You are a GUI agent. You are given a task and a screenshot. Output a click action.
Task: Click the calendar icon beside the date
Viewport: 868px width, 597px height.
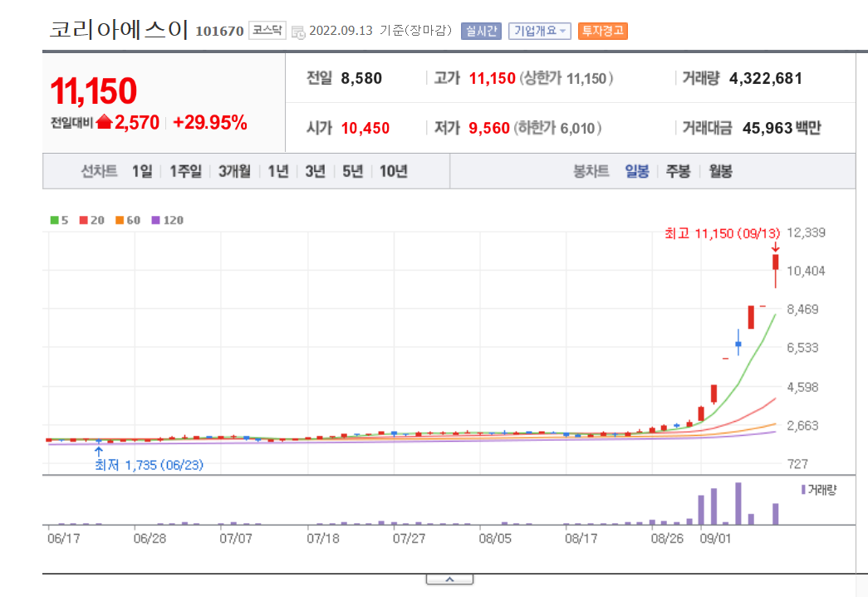[298, 32]
